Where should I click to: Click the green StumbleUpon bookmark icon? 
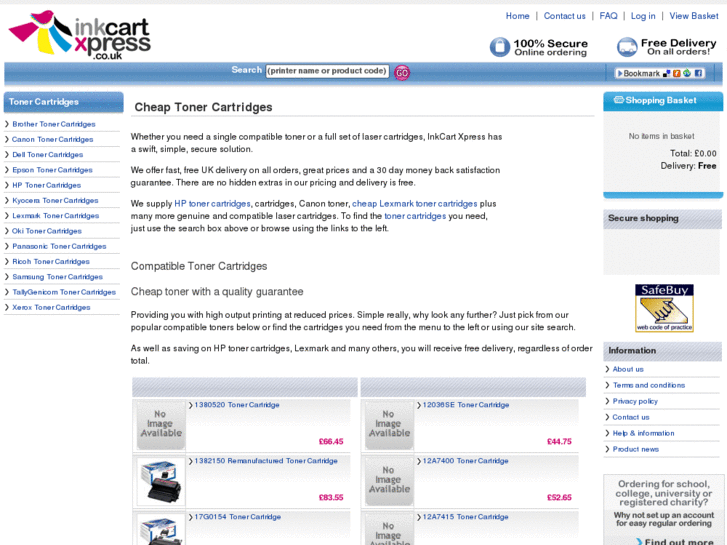pyautogui.click(x=687, y=73)
